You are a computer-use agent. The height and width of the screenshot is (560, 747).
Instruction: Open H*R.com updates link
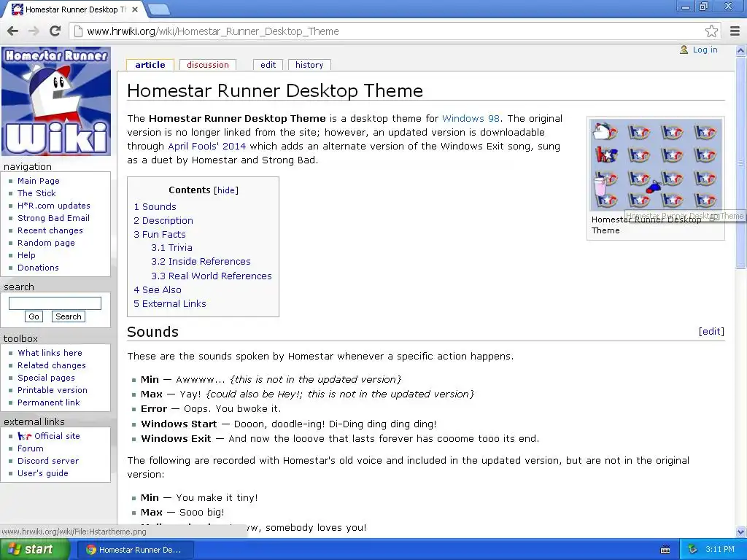point(54,206)
